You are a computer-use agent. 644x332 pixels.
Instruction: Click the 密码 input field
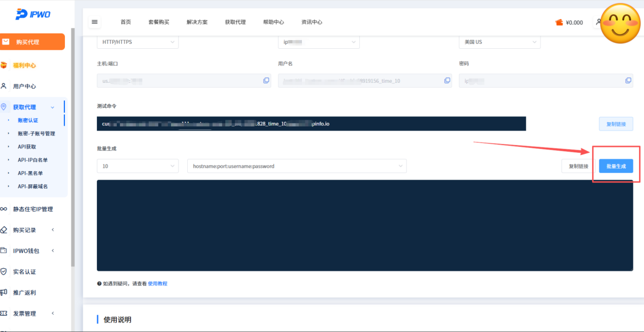[x=546, y=81]
